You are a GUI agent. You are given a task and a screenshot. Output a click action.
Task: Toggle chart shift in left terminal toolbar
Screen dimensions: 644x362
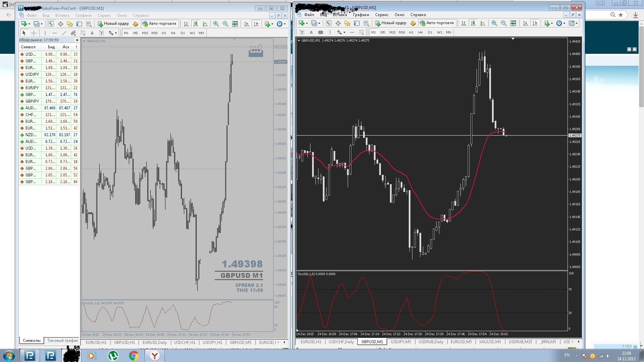pos(256,24)
